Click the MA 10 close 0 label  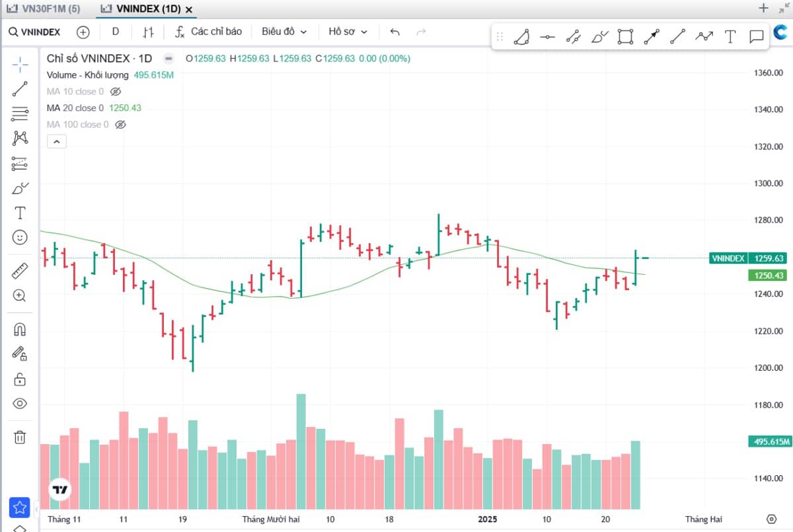(75, 91)
